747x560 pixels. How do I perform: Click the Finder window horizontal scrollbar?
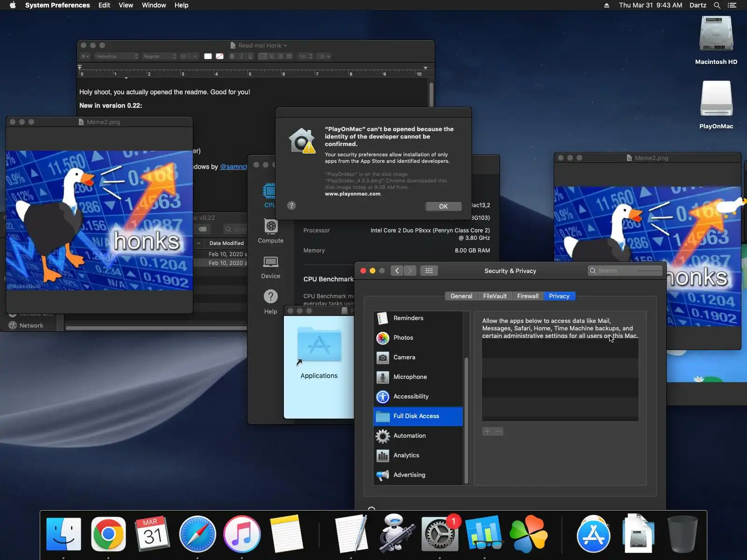pyautogui.click(x=156, y=328)
